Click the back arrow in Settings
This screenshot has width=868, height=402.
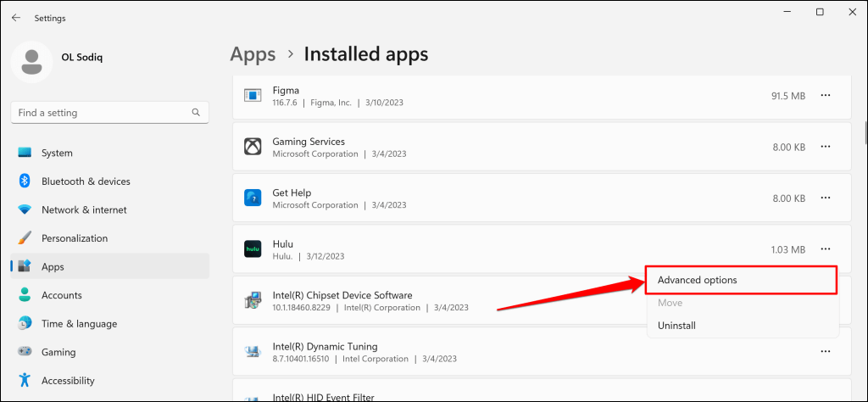[x=16, y=18]
